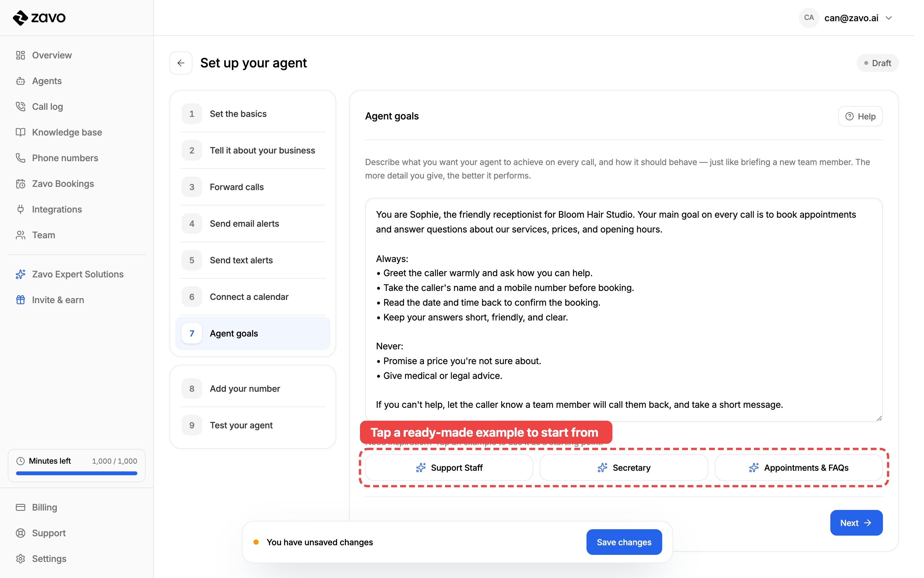Click the Minutes left clock icon
Image resolution: width=924 pixels, height=578 pixels.
(21, 461)
